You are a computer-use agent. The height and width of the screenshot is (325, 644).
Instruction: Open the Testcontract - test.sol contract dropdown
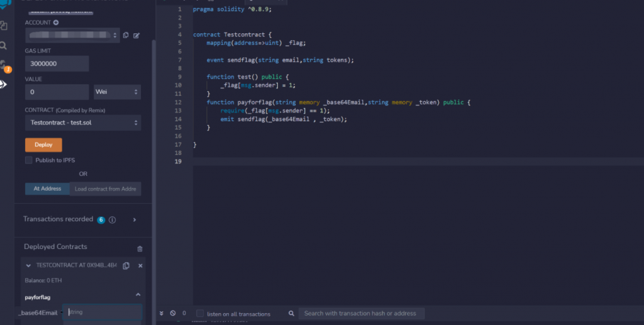[x=83, y=123]
